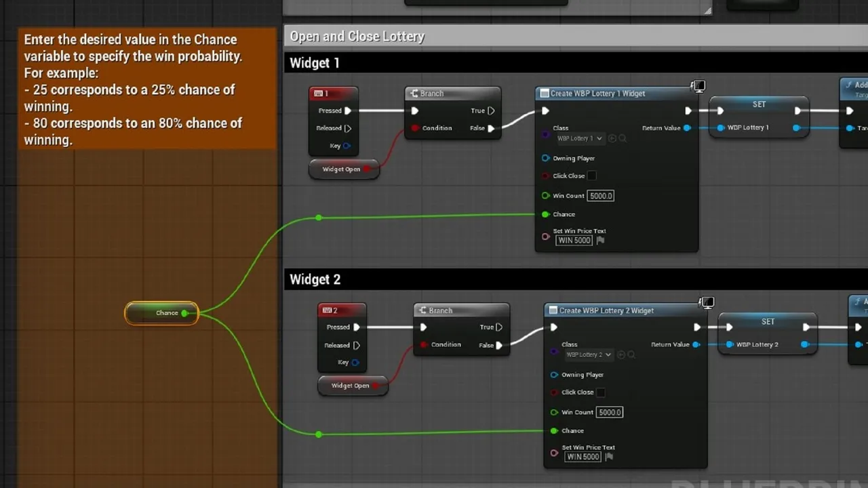Open the WBP Lottery 2 class dropdown
Screen dimensions: 868x488
tap(589, 354)
